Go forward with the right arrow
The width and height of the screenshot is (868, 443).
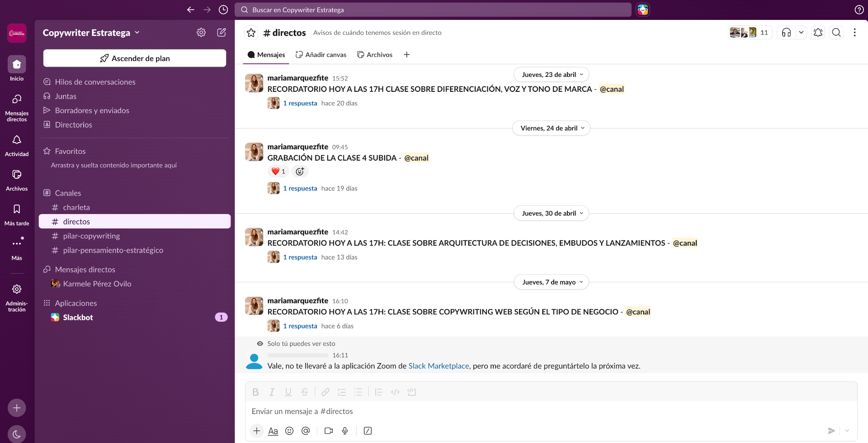coord(207,10)
